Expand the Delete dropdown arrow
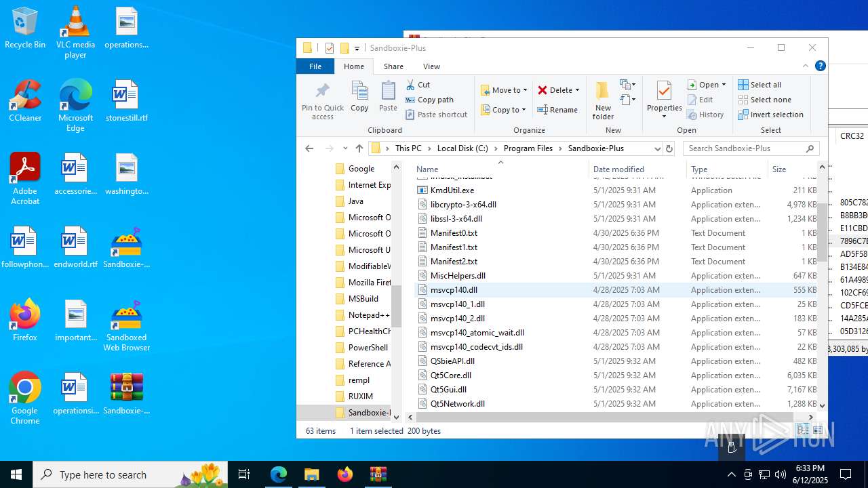Image resolution: width=868 pixels, height=488 pixels. tap(577, 90)
